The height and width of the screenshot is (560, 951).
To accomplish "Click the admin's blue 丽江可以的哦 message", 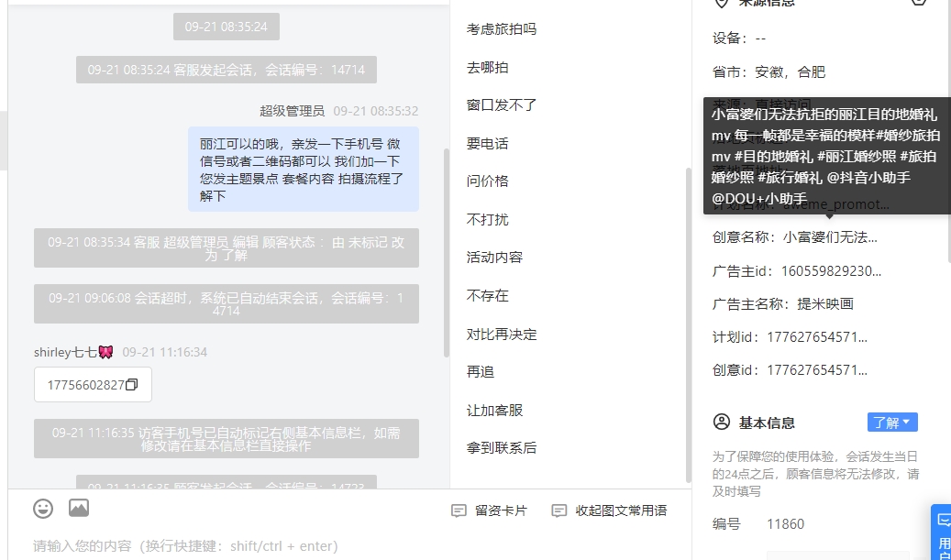I will pos(304,169).
